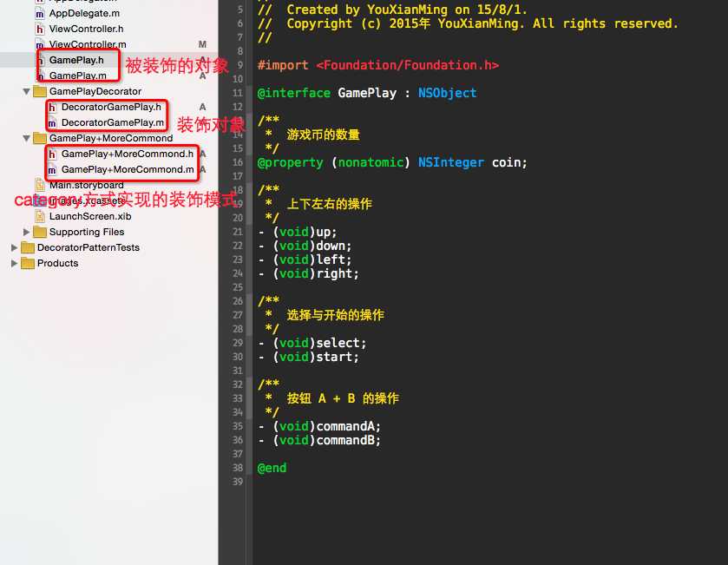Click line number 16 in gutter
The width and height of the screenshot is (728, 565).
point(238,162)
